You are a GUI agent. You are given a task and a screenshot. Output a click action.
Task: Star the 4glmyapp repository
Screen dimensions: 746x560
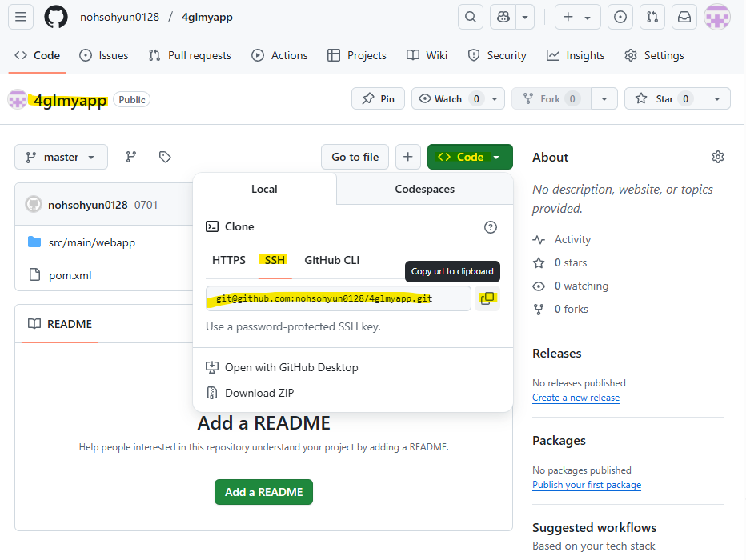click(x=664, y=99)
